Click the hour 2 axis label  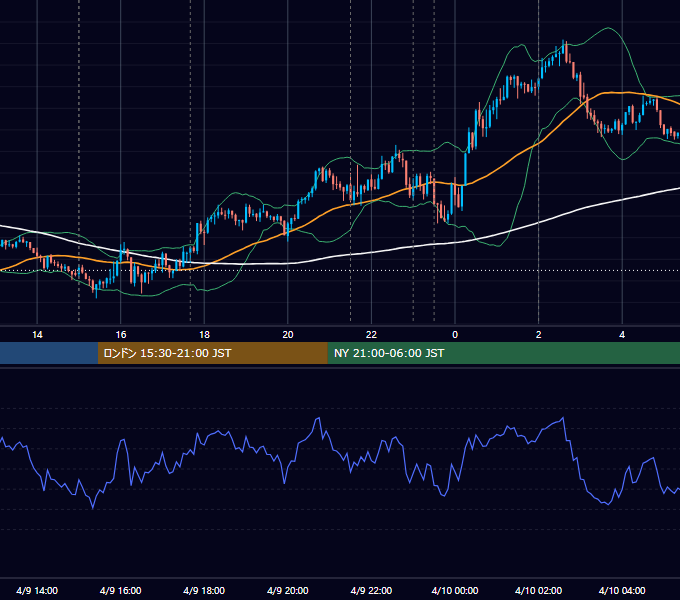pyautogui.click(x=539, y=335)
